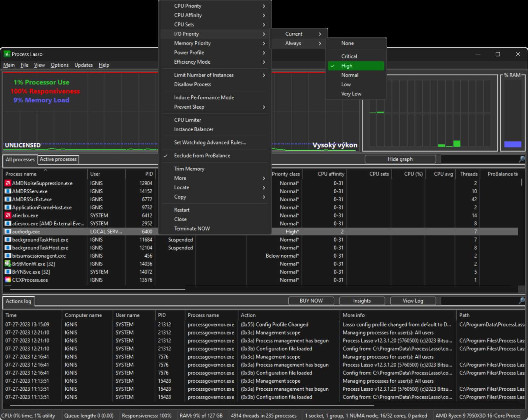Expand the Prevent Sleep submenu
The height and width of the screenshot is (420, 528).
point(215,107)
